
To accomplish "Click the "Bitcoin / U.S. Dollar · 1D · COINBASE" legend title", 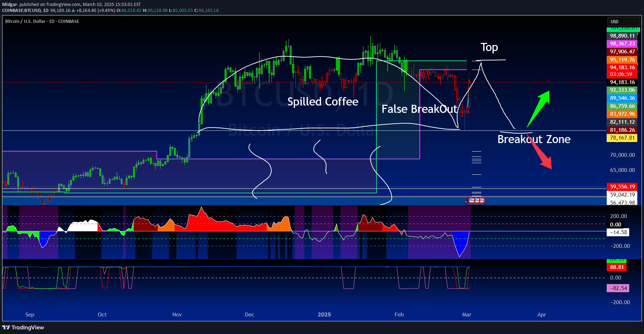I will (x=42, y=21).
